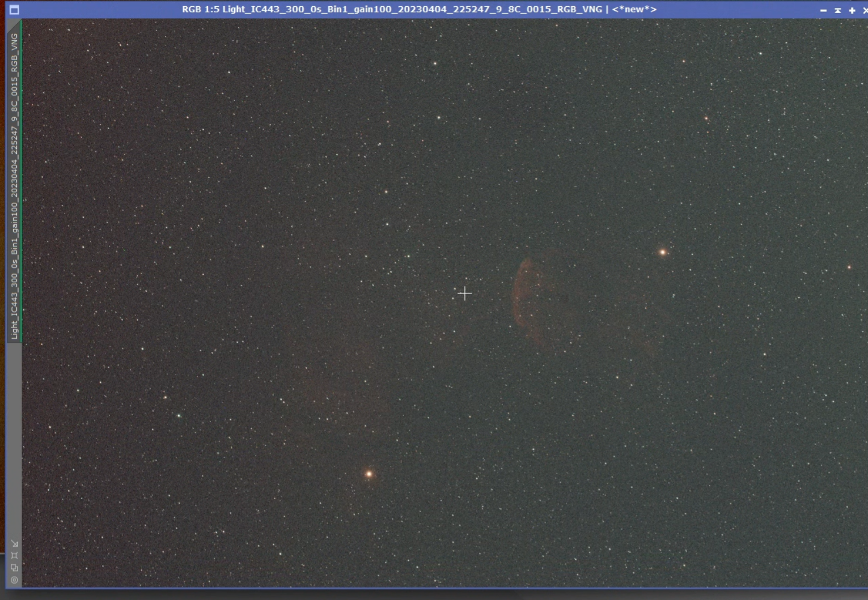The image size is (868, 600).
Task: Click the fit view to window icon
Action: click(14, 556)
